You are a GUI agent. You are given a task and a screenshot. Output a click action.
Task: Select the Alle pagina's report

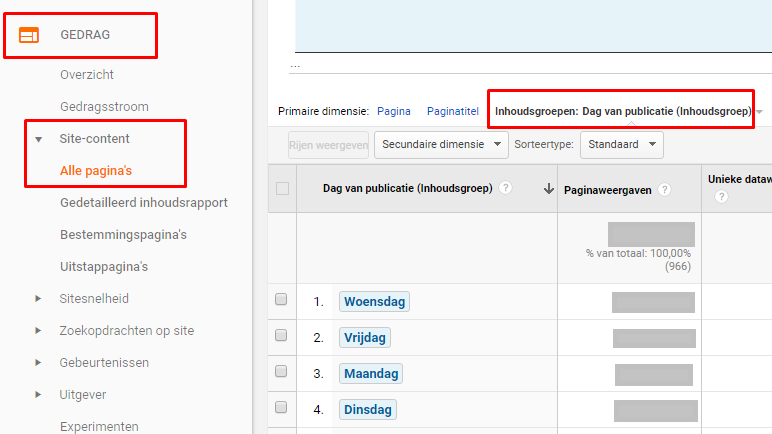pos(96,171)
